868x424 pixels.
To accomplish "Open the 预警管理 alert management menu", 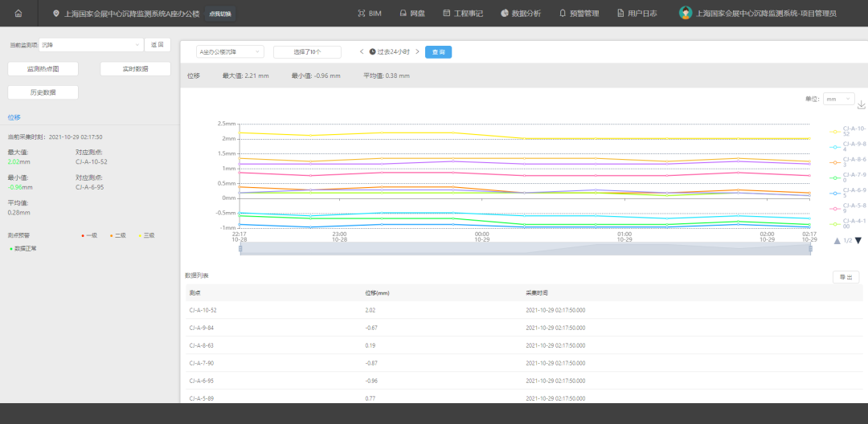I will [579, 14].
